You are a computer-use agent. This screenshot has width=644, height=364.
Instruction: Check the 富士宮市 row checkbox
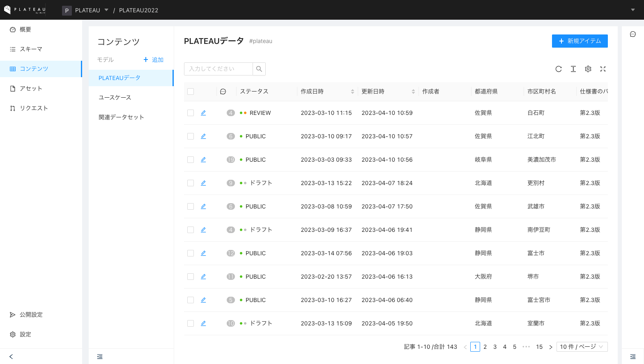click(191, 300)
